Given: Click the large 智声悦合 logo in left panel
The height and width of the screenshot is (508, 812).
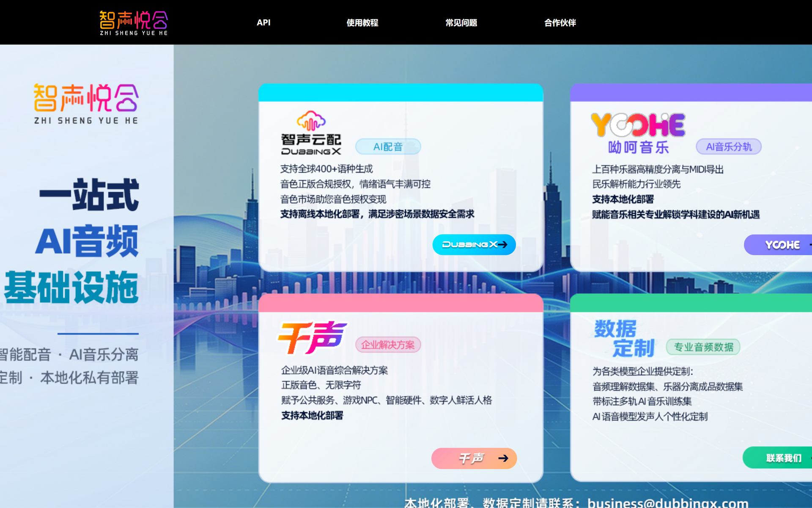Looking at the screenshot, I should tap(86, 104).
